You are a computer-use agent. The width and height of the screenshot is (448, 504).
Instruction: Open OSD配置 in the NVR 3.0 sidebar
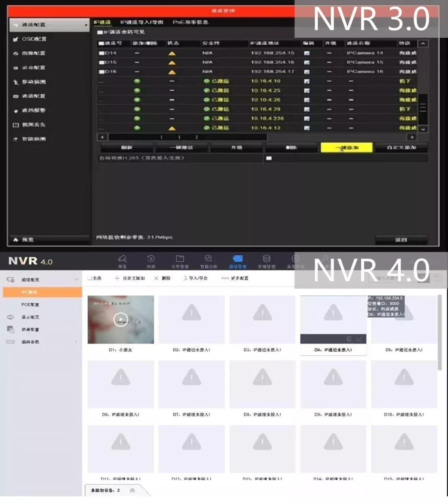point(34,39)
